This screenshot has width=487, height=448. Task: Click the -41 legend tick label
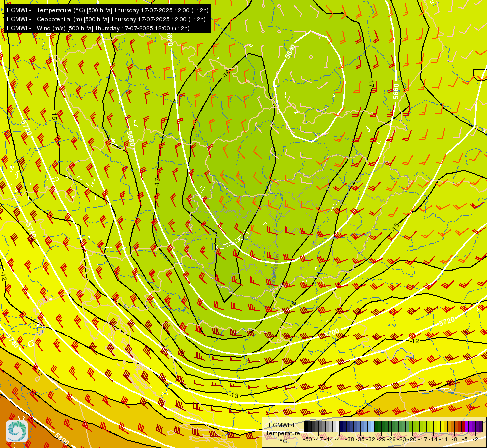point(339,439)
